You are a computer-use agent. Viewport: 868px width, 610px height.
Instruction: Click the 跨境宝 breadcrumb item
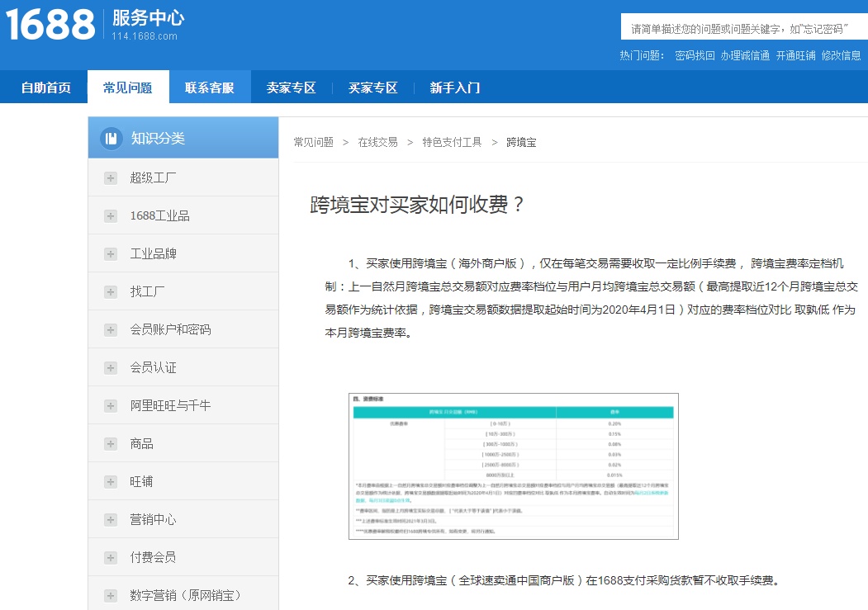click(x=521, y=142)
